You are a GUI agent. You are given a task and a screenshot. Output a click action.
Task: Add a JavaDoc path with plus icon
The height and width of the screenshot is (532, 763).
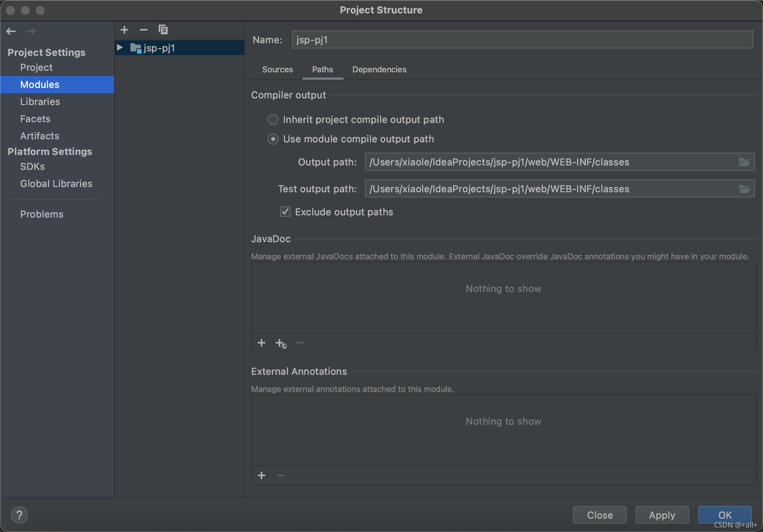click(x=262, y=343)
